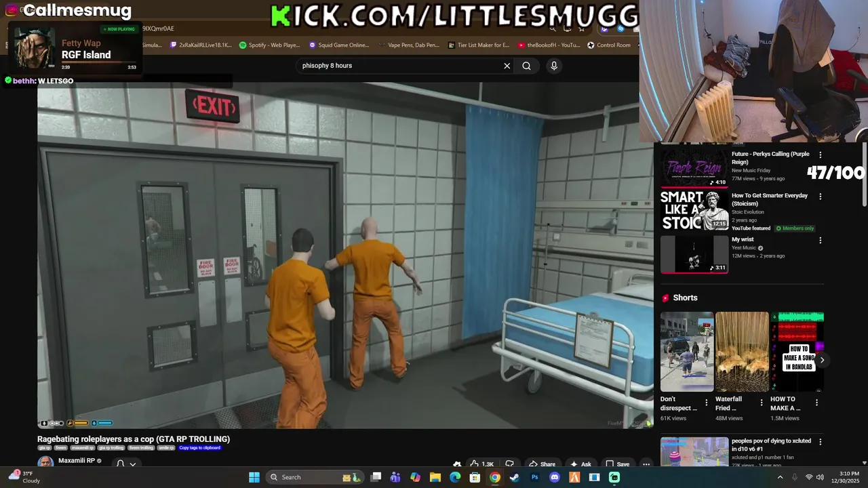Open the three-dot more actions under video
The width and height of the screenshot is (868, 488).
point(646,464)
